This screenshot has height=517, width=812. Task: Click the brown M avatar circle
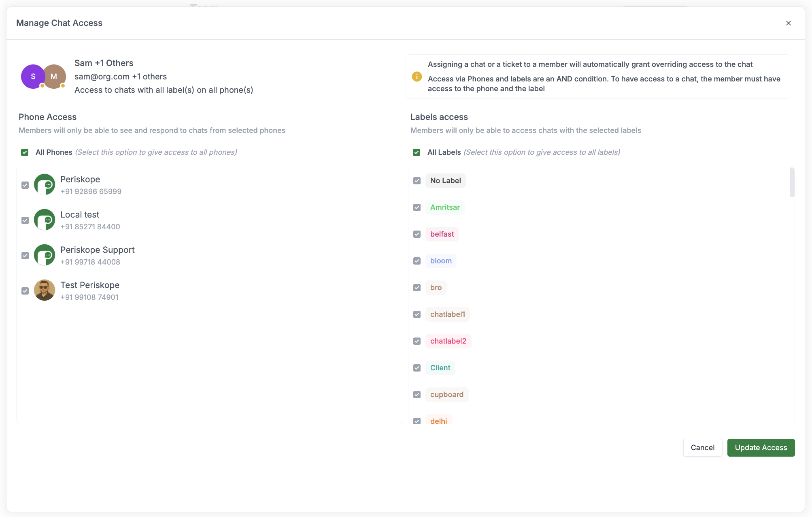click(x=54, y=76)
